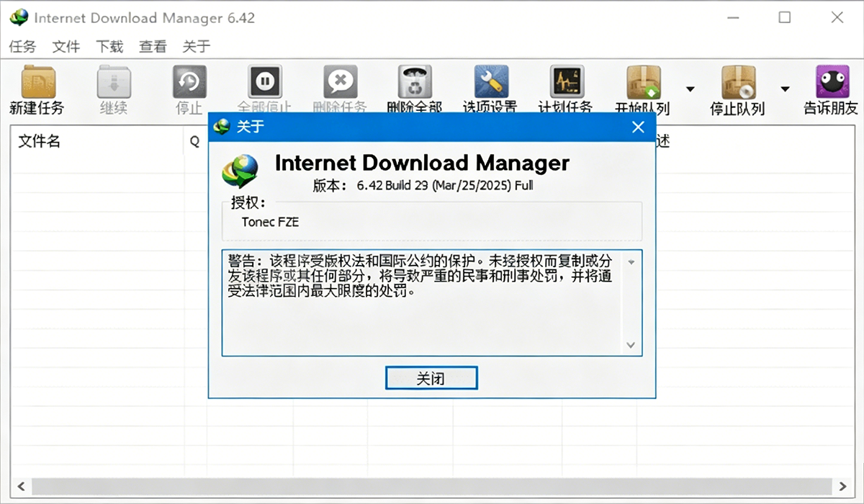
Task: Click the horizontal scrollbar track of main window
Action: [432, 486]
